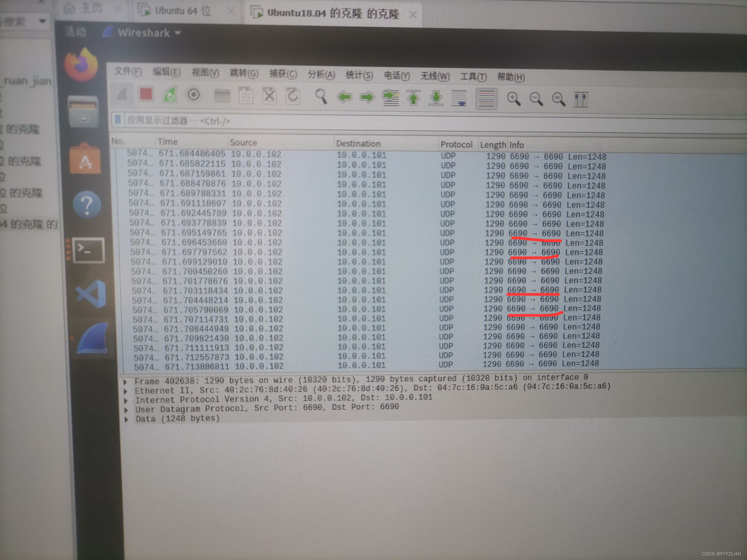The image size is (747, 560).
Task: Open the 分析(A) menu
Action: pos(321,75)
